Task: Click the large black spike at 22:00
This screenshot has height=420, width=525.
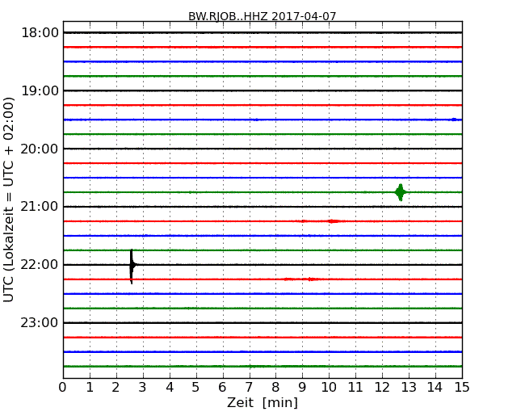Action: [132, 267]
